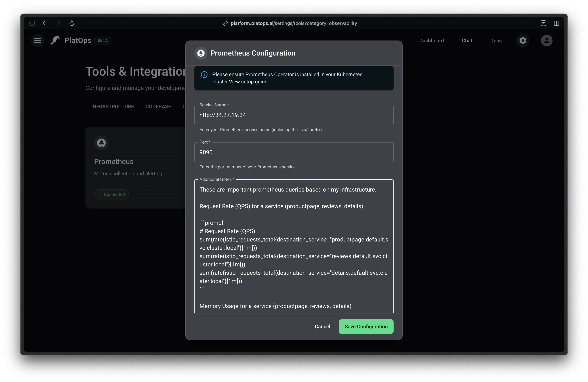
Task: Click the 'PlatOps' brand name text
Action: [x=78, y=41]
